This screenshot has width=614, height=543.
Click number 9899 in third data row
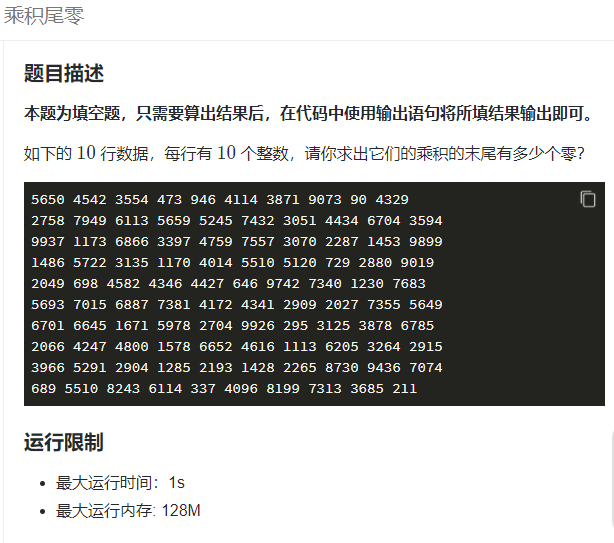pyautogui.click(x=426, y=242)
